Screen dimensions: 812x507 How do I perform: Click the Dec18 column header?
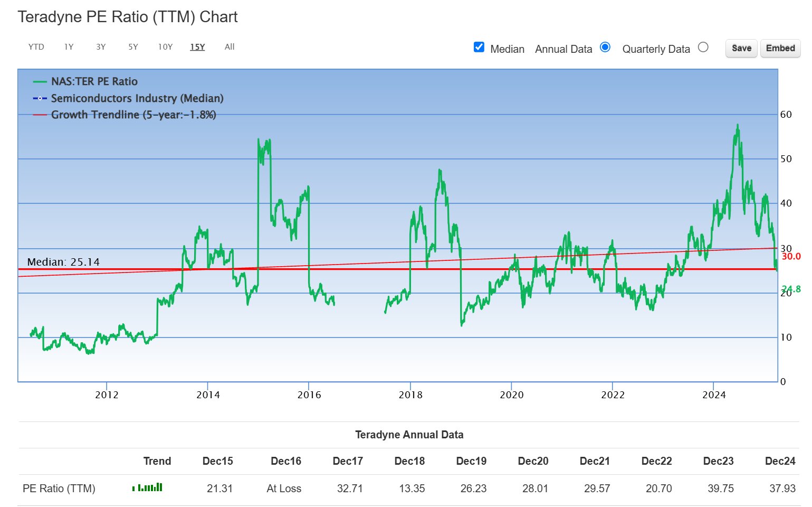click(x=409, y=461)
